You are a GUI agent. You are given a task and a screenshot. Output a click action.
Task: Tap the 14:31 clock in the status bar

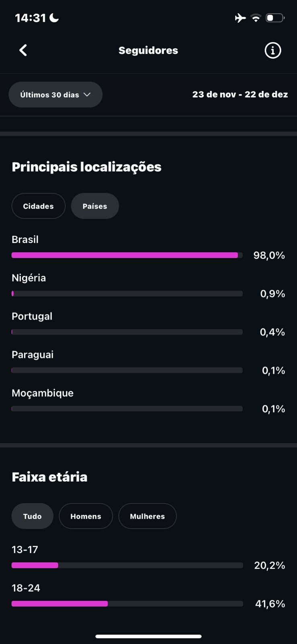point(31,18)
